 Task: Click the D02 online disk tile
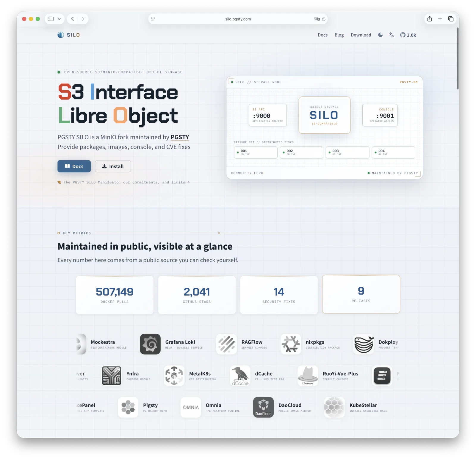[x=301, y=152]
